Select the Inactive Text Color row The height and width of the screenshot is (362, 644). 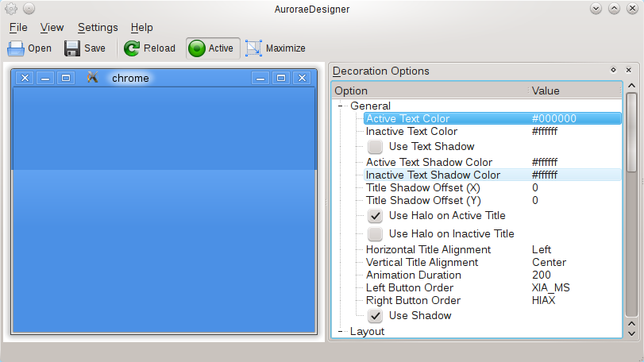click(x=492, y=131)
